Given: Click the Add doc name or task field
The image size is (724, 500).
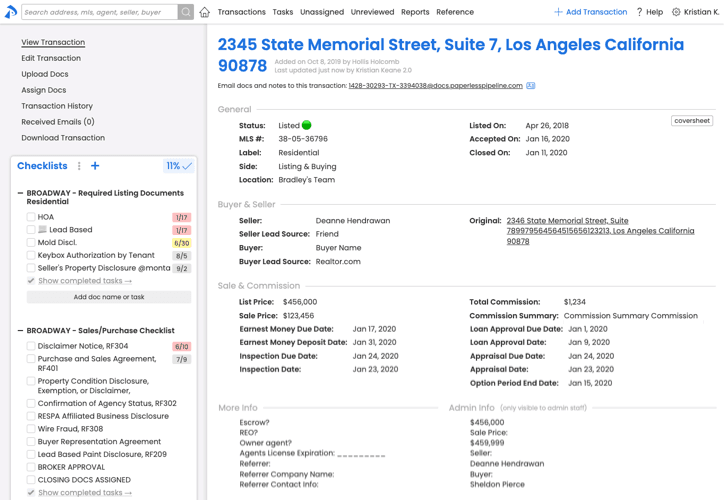Looking at the screenshot, I should point(109,297).
